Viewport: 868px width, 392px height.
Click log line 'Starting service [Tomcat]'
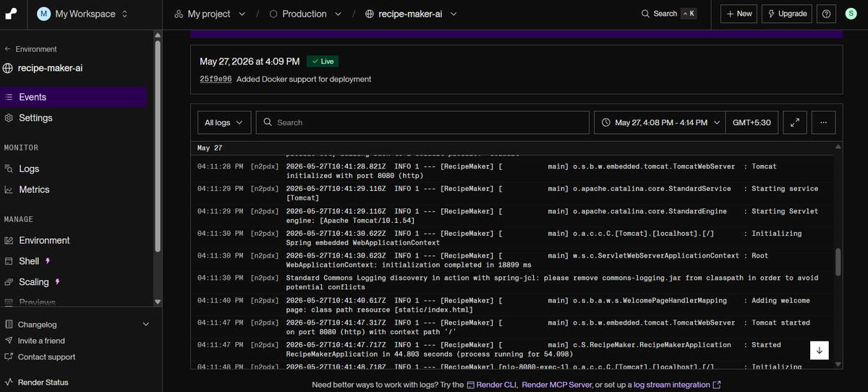click(x=513, y=193)
